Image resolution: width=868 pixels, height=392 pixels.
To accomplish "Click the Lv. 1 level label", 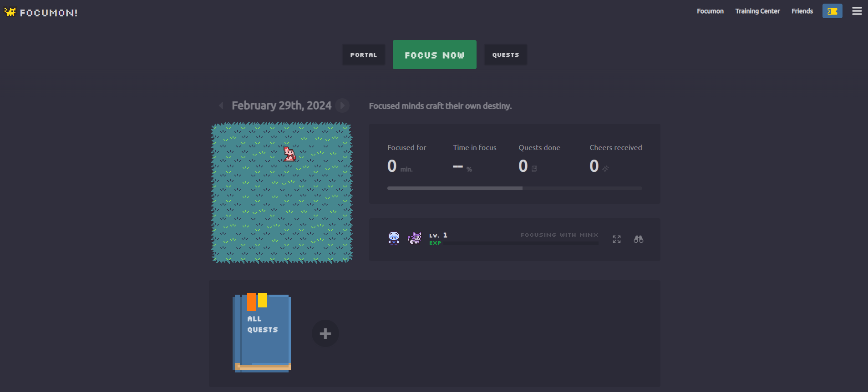I will click(x=438, y=235).
